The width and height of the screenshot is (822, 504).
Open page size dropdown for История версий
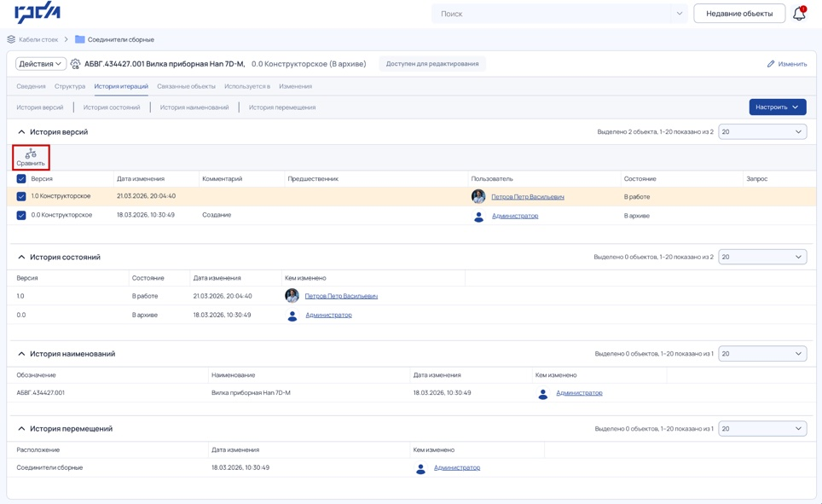click(762, 131)
